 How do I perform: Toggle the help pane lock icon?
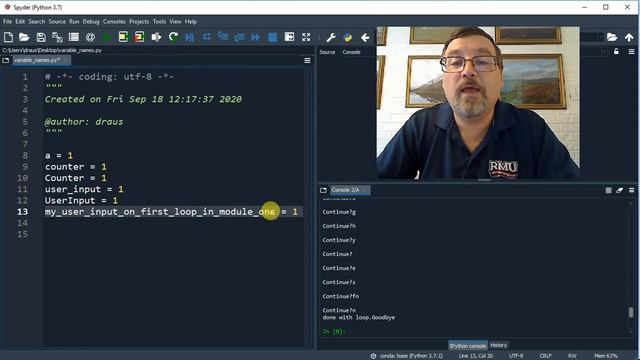click(x=616, y=51)
